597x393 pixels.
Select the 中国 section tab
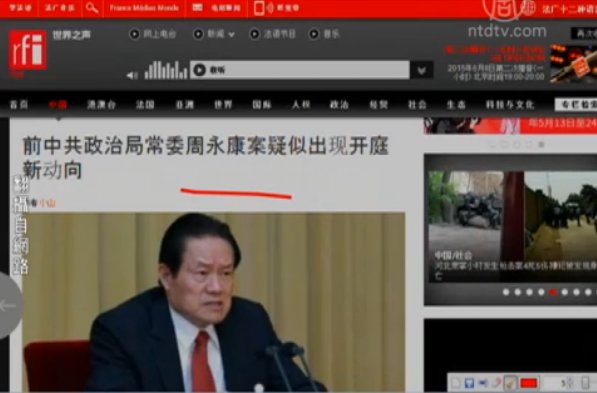click(58, 104)
